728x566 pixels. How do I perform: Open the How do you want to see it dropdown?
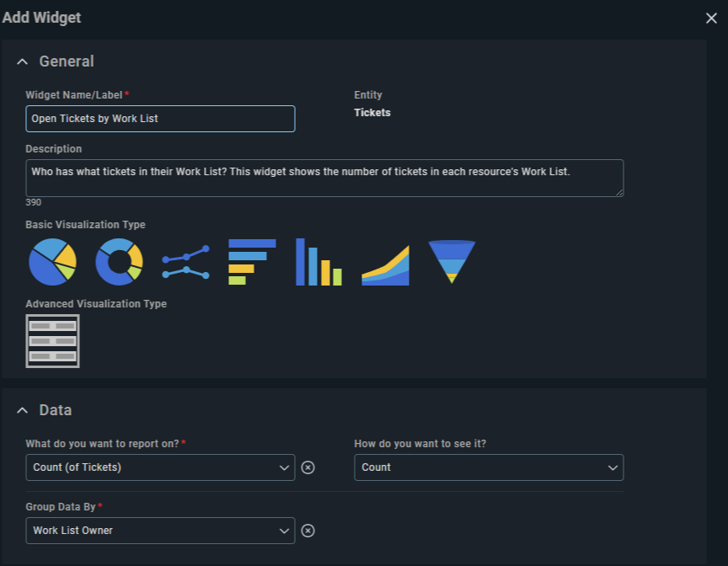pyautogui.click(x=489, y=467)
